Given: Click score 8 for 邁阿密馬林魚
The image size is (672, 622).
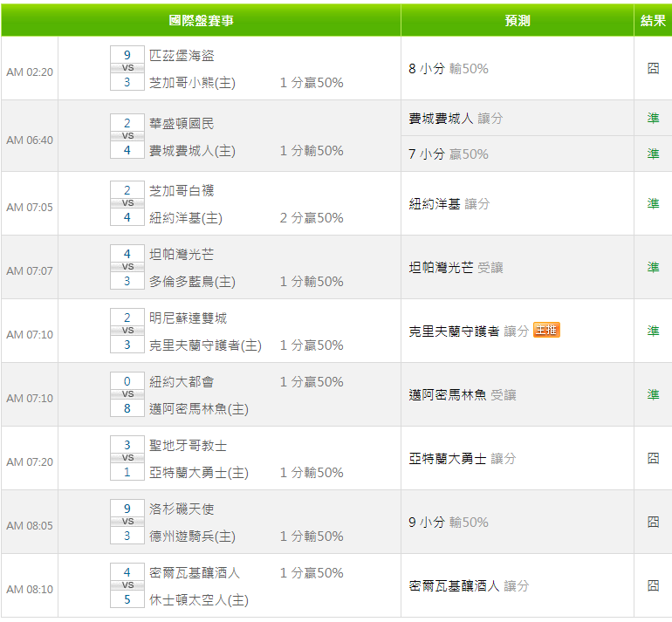Looking at the screenshot, I should 127,408.
